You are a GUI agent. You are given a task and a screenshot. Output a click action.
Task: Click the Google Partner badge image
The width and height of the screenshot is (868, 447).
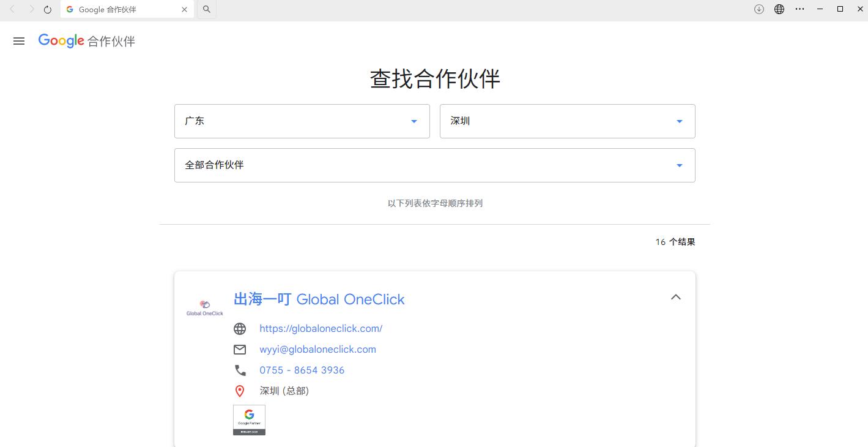pos(249,419)
